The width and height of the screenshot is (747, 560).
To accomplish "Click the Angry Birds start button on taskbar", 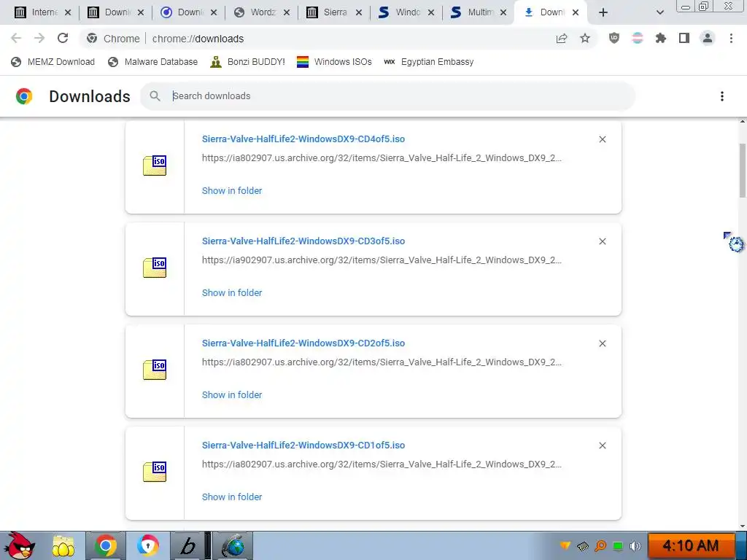I will point(18,545).
